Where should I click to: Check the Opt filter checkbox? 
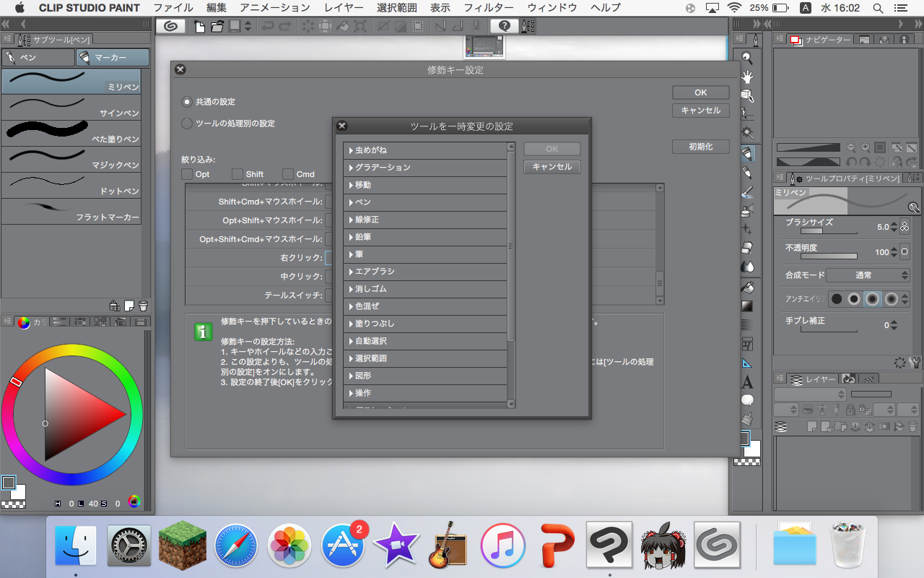click(187, 174)
